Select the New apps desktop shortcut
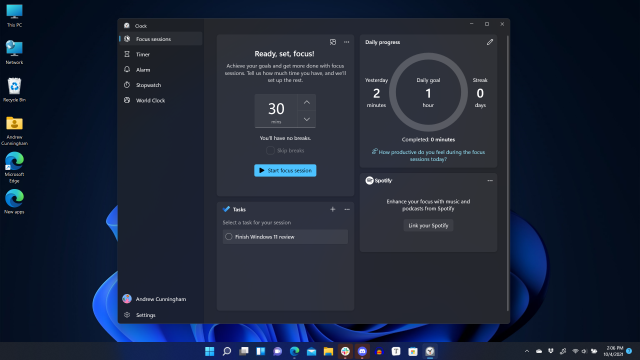Viewport: 640px width, 360px height. click(x=14, y=202)
